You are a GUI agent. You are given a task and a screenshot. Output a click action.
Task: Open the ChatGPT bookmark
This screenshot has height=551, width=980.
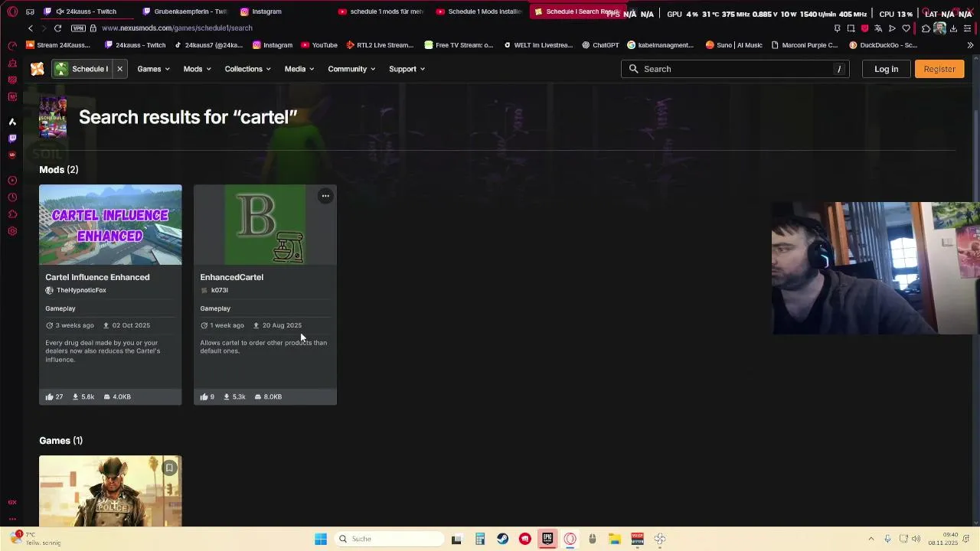600,45
